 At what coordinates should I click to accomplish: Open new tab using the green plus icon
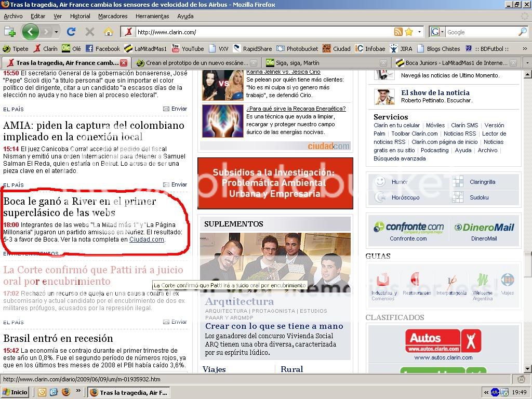(9, 32)
